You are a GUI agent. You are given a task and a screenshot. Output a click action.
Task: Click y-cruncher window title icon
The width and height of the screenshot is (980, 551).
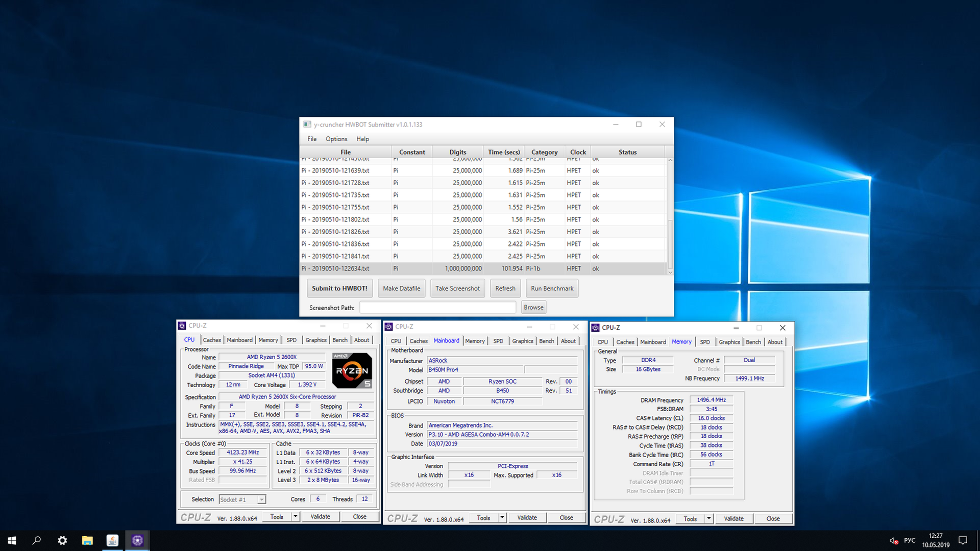pos(307,124)
